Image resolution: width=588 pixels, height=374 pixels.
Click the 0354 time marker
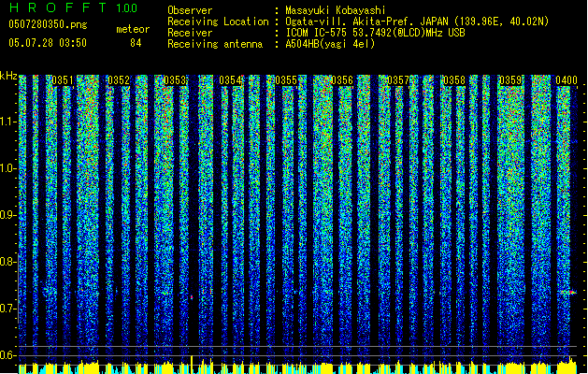tap(230, 80)
